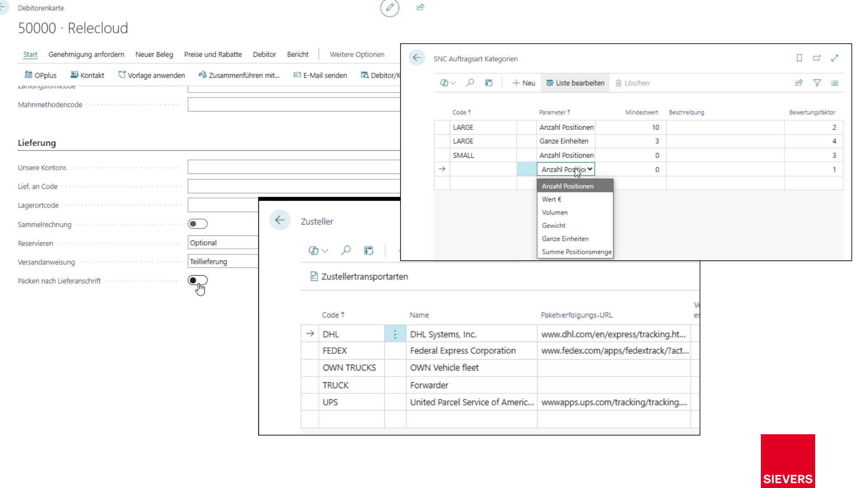
Task: Open three-dot row menu for DHL
Action: (x=395, y=334)
